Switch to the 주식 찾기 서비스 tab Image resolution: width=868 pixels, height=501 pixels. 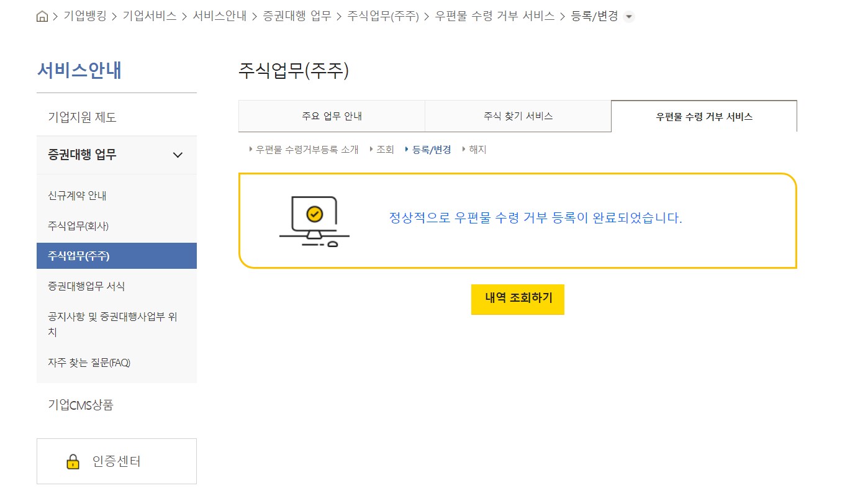(x=518, y=116)
